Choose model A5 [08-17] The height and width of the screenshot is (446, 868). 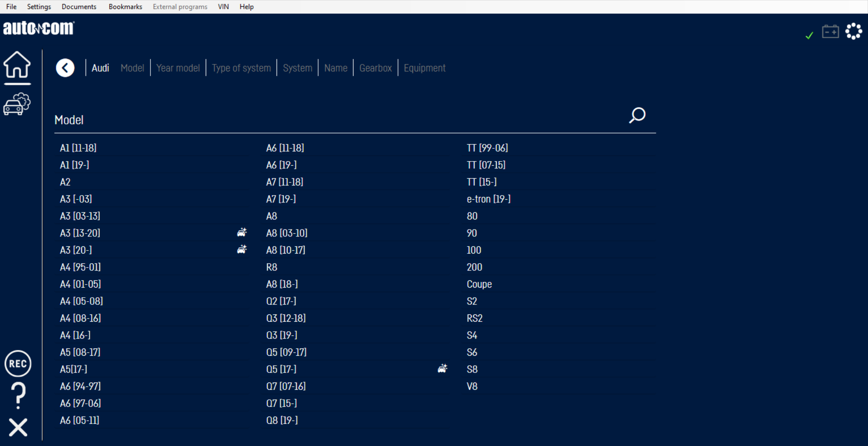click(x=81, y=352)
